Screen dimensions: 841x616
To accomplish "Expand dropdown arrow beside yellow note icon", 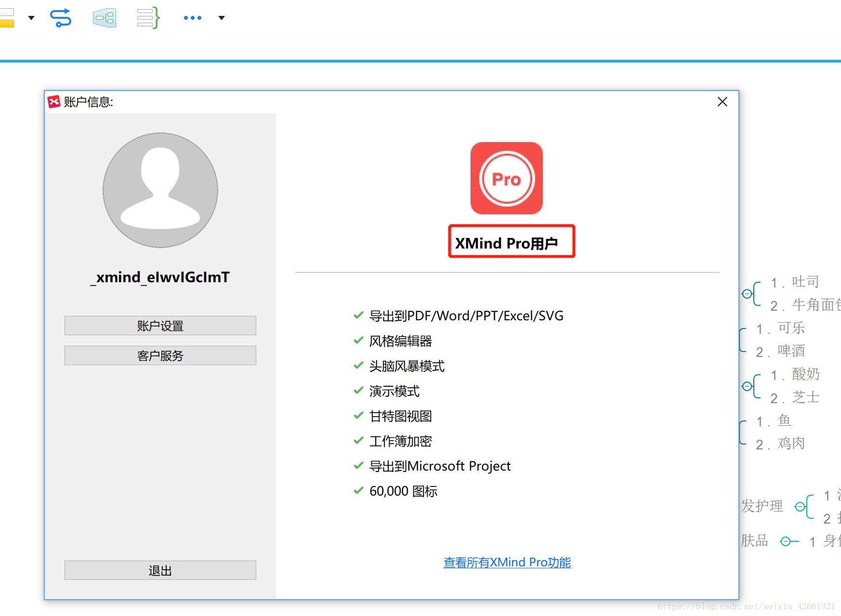I will 31,18.
